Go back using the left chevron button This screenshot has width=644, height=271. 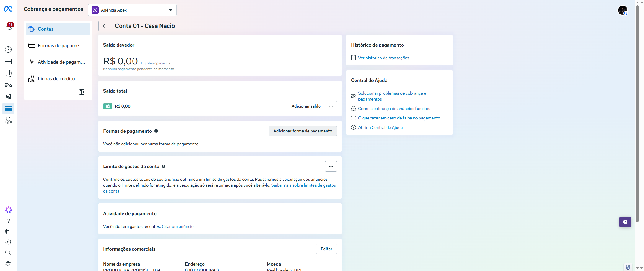coord(104,26)
